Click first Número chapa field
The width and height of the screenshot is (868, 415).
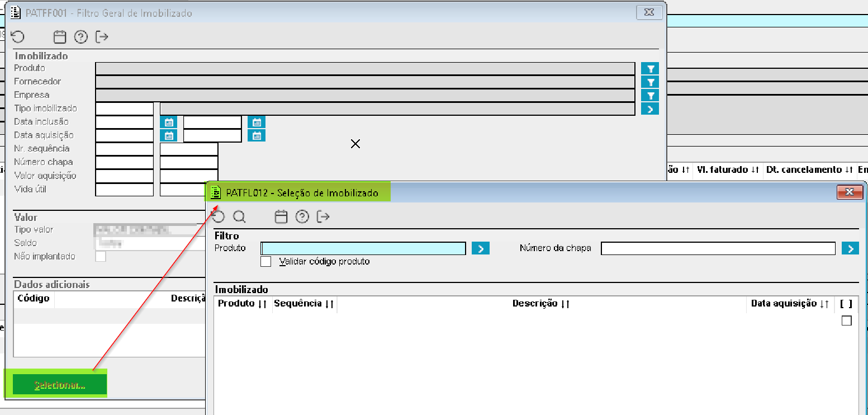click(x=125, y=162)
